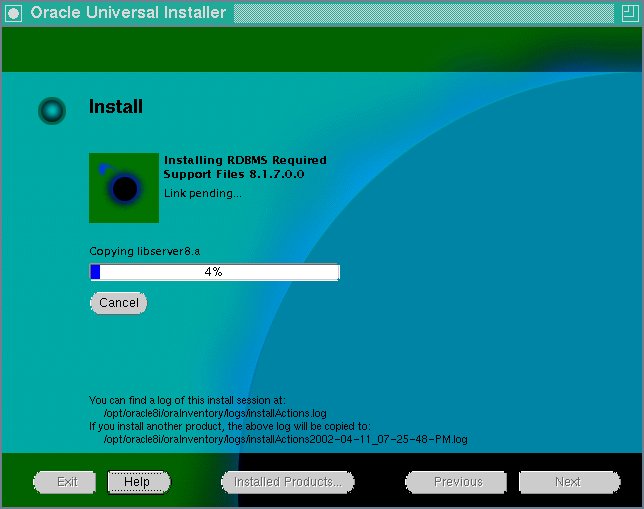Image resolution: width=644 pixels, height=509 pixels.
Task: Click the Next button
Action: tap(570, 482)
